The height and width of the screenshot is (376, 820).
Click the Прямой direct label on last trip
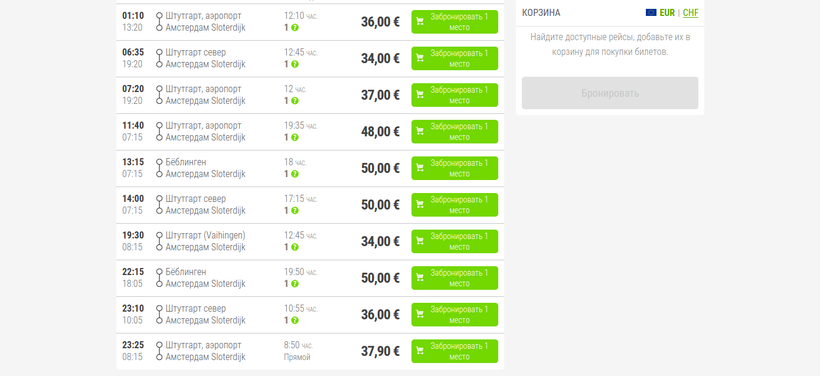tap(297, 357)
